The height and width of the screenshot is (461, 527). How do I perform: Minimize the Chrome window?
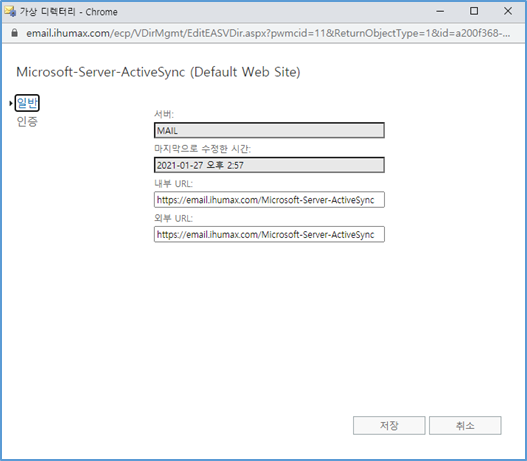pyautogui.click(x=440, y=11)
